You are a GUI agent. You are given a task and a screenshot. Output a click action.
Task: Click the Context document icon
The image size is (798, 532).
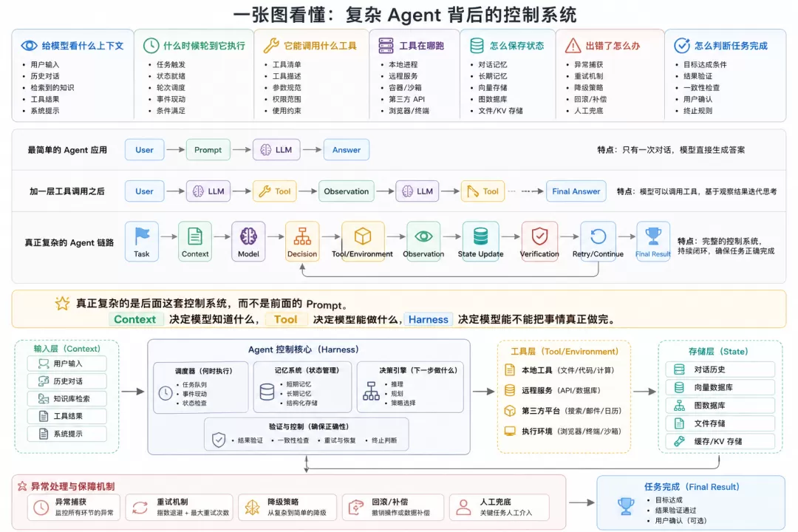(195, 236)
